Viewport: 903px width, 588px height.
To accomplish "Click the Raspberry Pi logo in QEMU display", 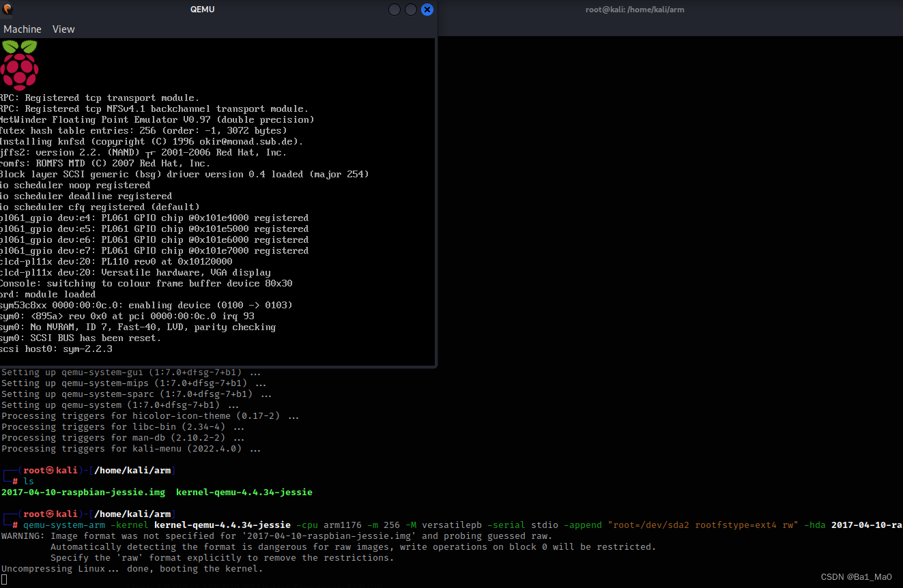I will tap(19, 65).
